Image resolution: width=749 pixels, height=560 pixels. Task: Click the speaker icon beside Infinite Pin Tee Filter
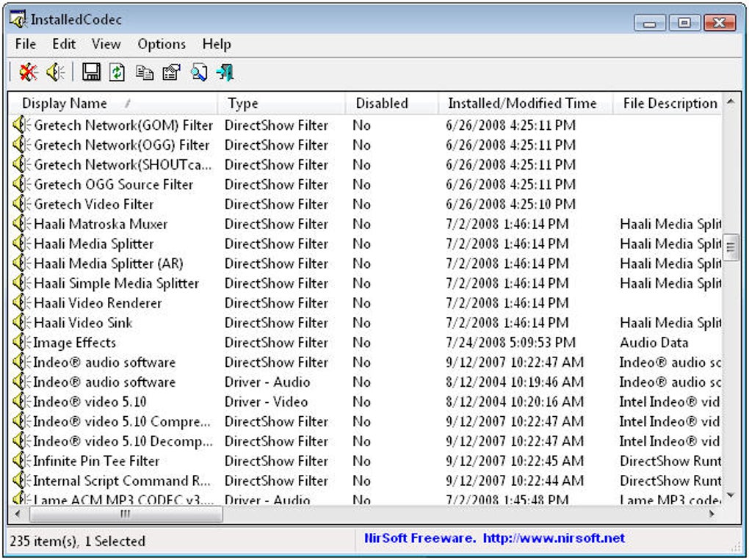click(21, 461)
